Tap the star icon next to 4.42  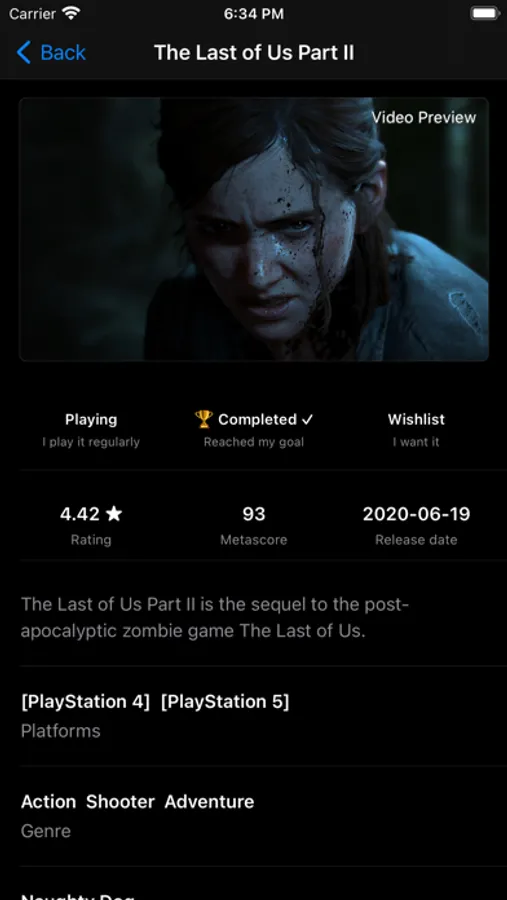point(114,514)
